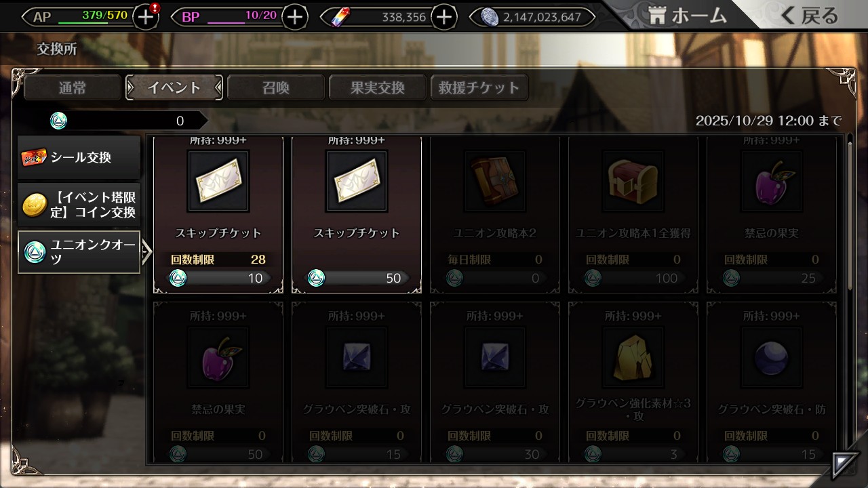Tap the グラウベン突破石・防 orb icon

[x=772, y=358]
